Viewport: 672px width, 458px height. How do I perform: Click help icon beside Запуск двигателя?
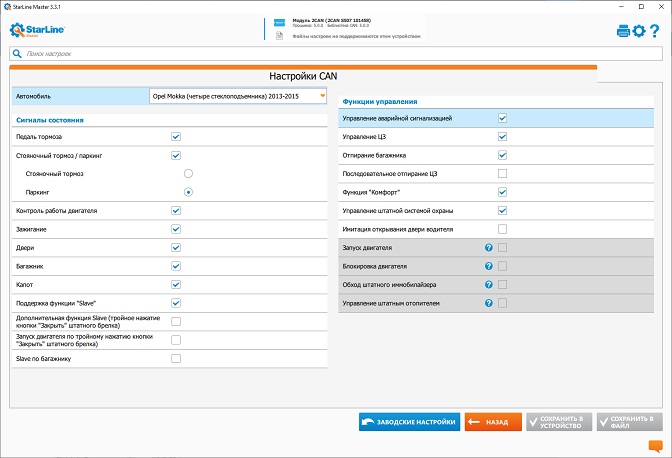click(x=489, y=247)
